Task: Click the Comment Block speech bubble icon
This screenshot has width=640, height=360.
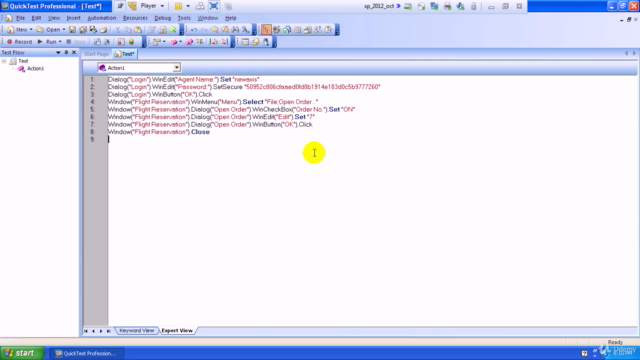Action: 215,29
